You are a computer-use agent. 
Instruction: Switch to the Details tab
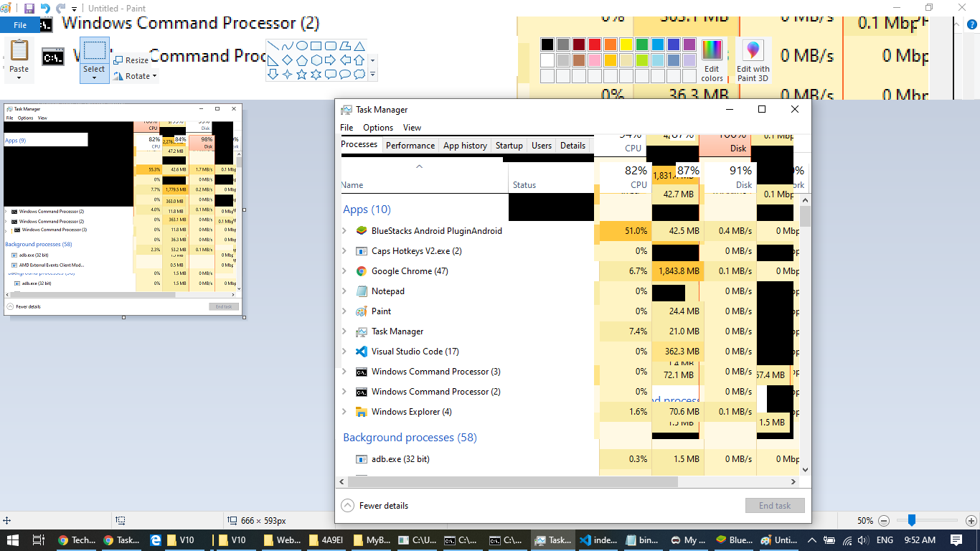click(573, 145)
